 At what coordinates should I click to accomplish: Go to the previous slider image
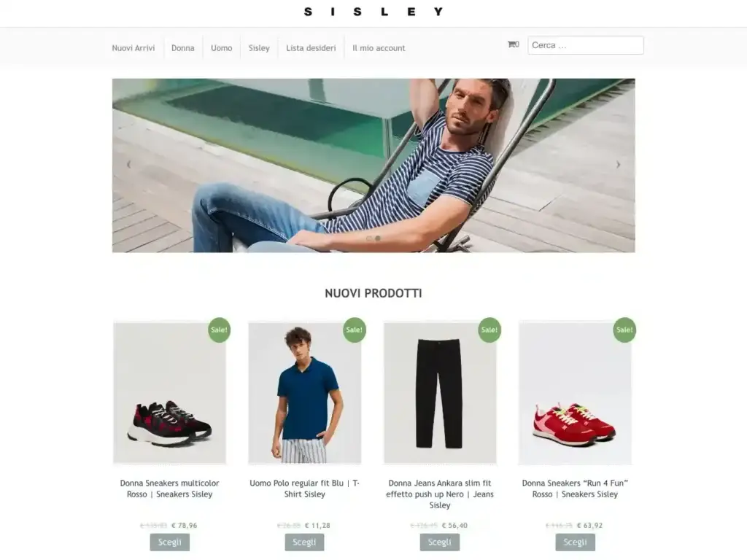128,165
